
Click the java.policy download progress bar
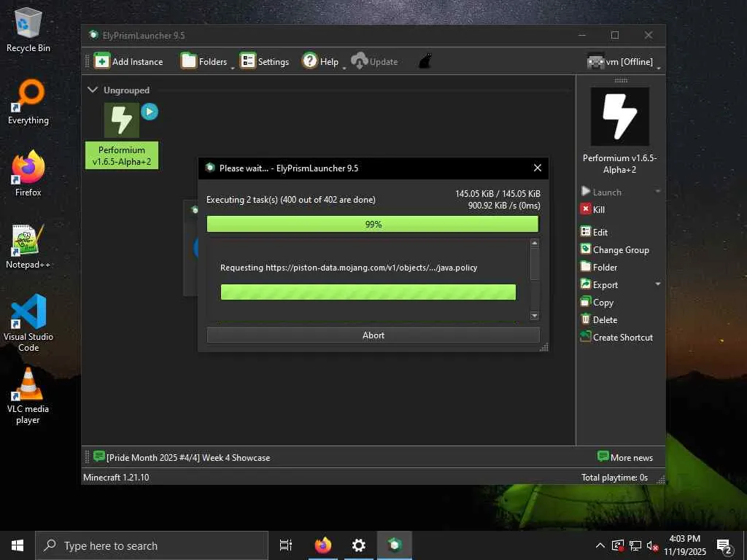[x=368, y=292]
